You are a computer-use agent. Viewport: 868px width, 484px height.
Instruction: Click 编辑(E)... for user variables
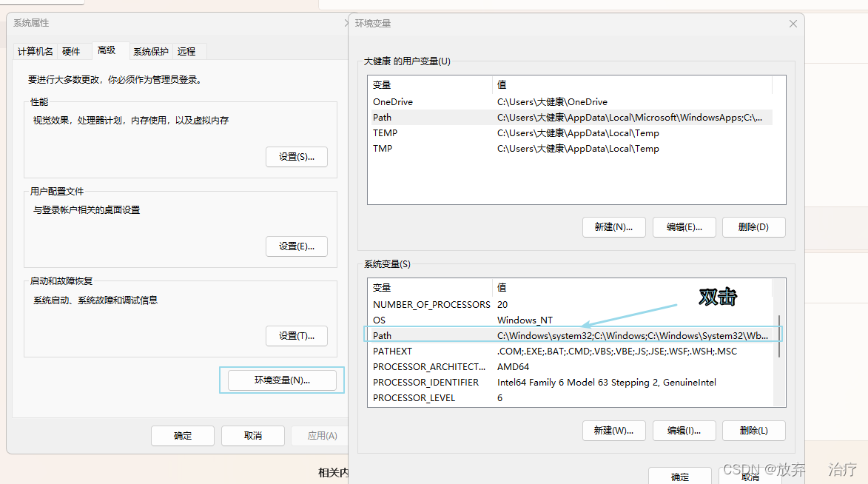point(684,227)
